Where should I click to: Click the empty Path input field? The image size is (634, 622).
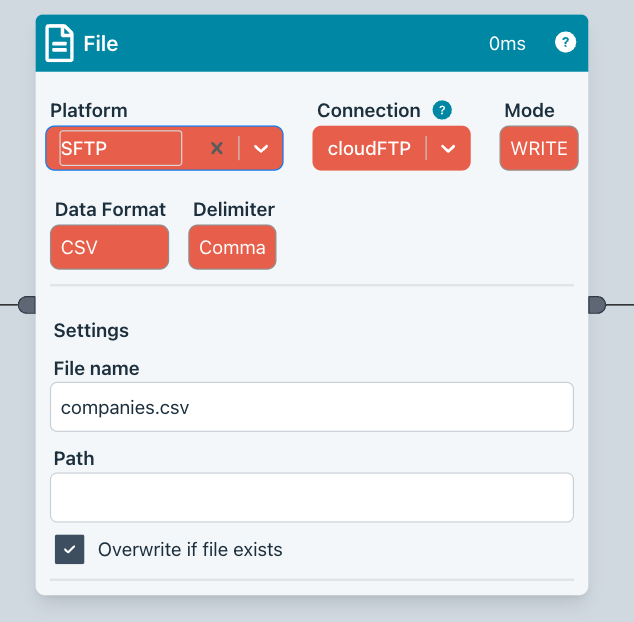pyautogui.click(x=311, y=497)
